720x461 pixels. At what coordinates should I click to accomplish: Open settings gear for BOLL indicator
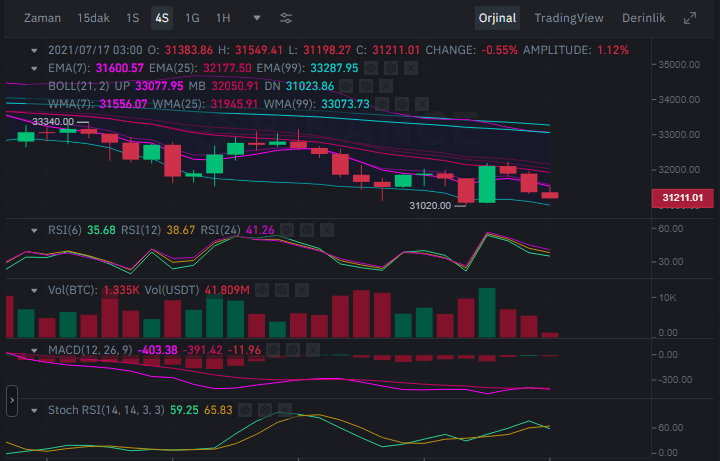coord(366,86)
